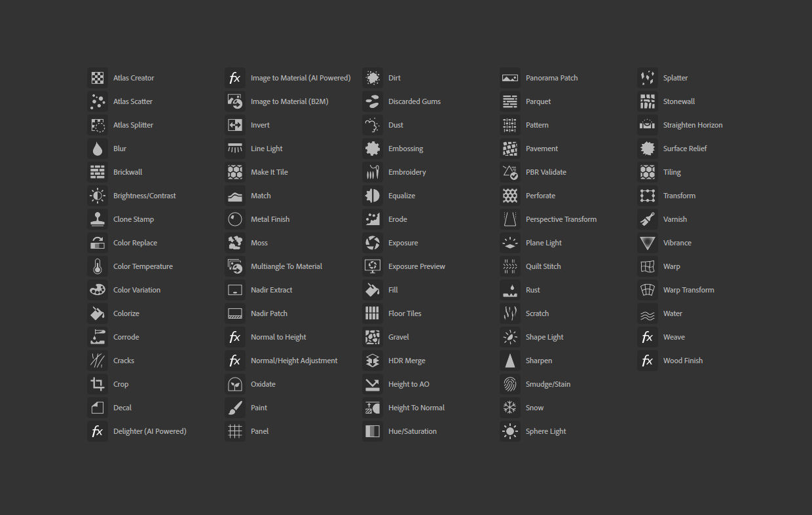
Task: Click the Warp Transform icon
Action: [x=648, y=290]
